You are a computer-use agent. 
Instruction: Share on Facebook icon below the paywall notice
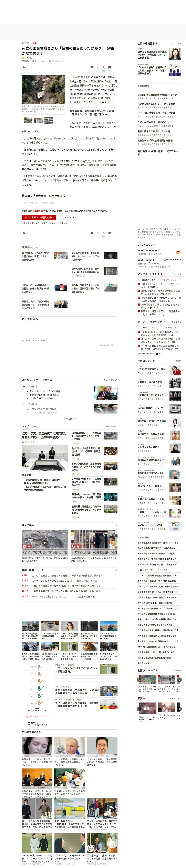[x=98, y=233]
